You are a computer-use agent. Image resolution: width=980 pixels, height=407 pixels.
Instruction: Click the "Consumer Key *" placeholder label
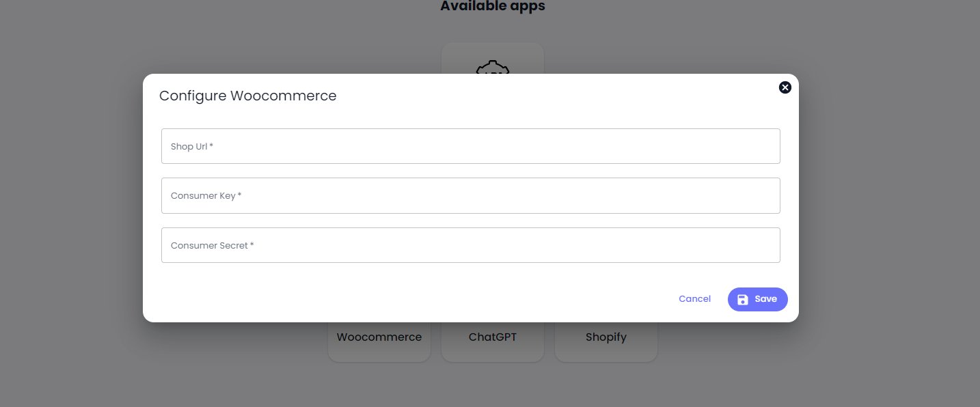[206, 196]
